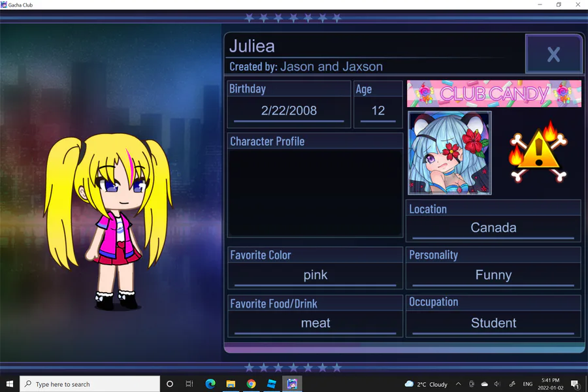Click the 'Favorite Color' label
588x392 pixels.
click(261, 255)
